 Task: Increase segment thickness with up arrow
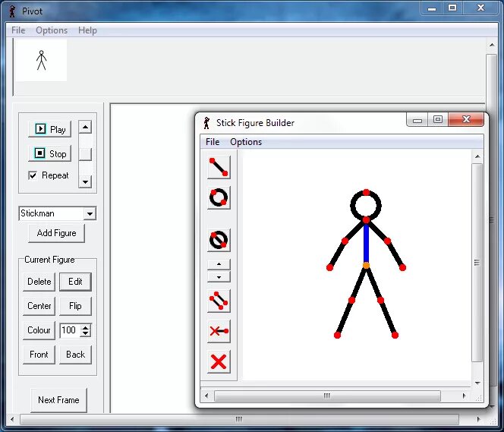(219, 264)
